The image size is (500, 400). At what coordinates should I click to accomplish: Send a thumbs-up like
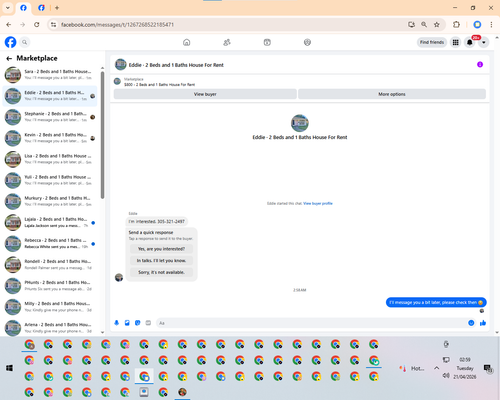coord(483,323)
